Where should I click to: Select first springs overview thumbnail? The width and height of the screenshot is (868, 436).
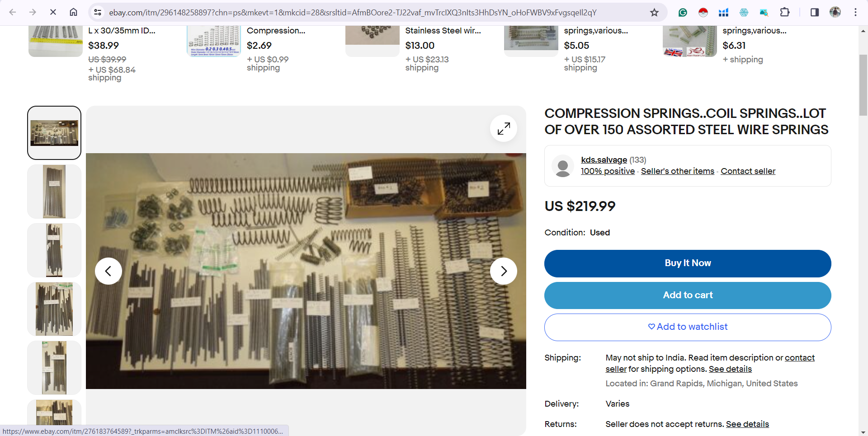(x=54, y=133)
